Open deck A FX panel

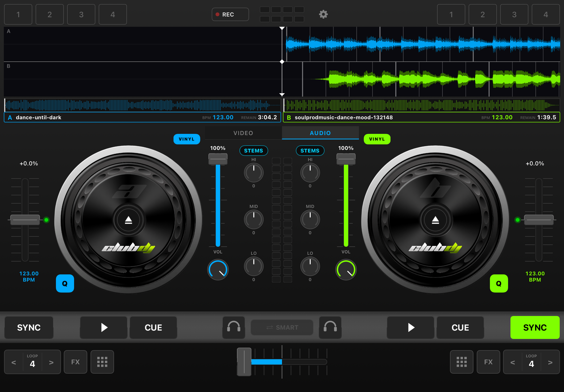click(75, 362)
